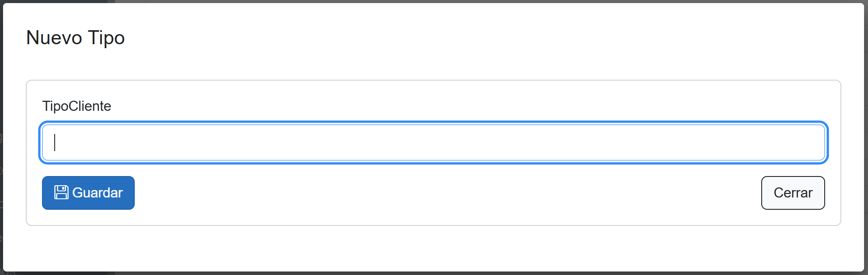Save the new client type with Guardar
This screenshot has height=275, width=868.
(88, 193)
